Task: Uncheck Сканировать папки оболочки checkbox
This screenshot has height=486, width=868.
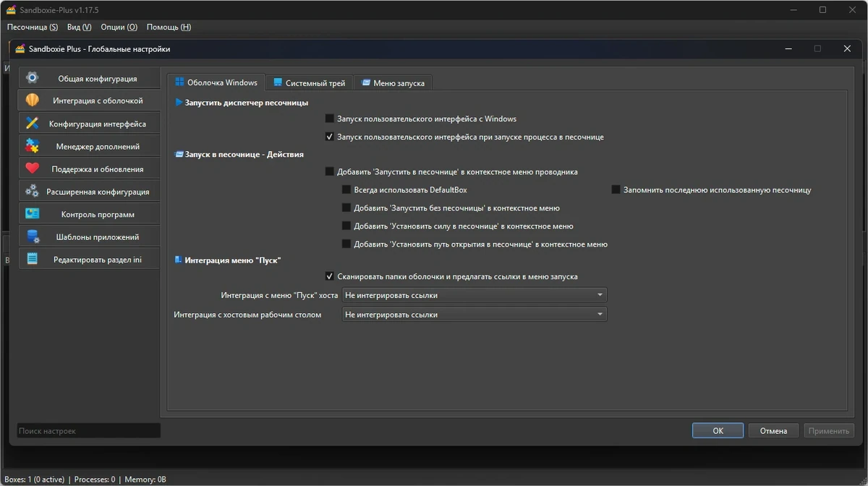Action: pos(330,276)
